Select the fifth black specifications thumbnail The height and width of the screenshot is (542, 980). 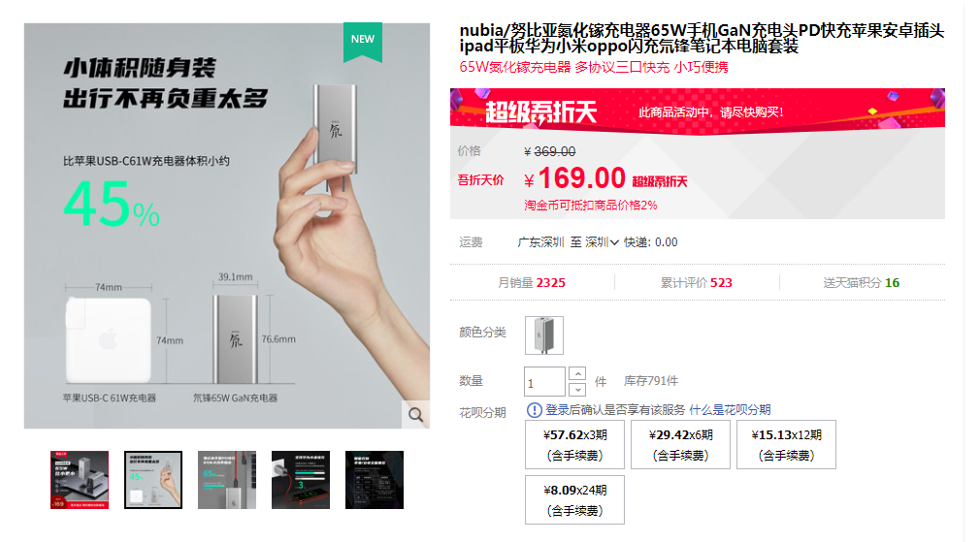point(375,480)
